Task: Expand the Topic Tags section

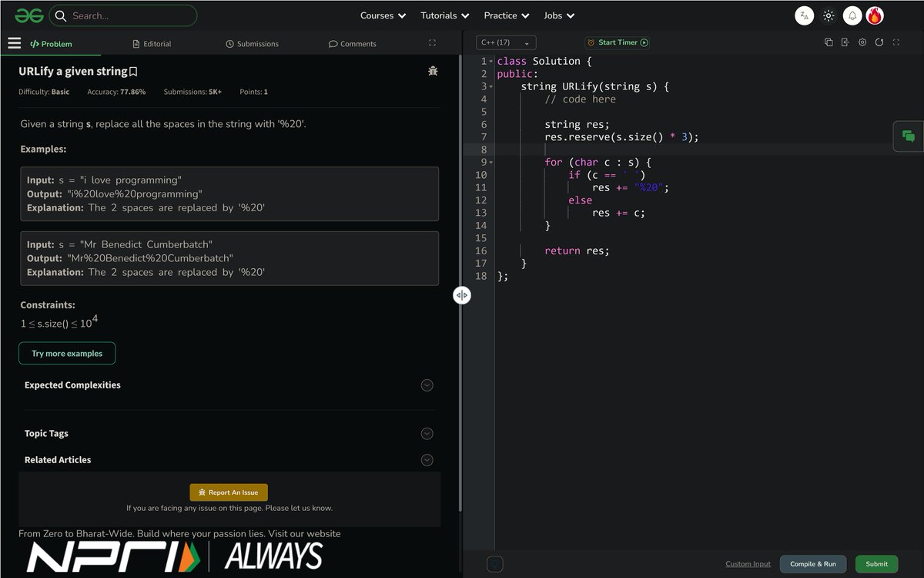Action: pyautogui.click(x=427, y=434)
